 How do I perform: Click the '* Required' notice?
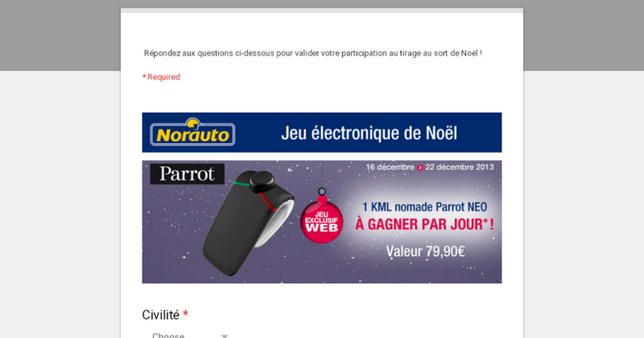point(161,77)
